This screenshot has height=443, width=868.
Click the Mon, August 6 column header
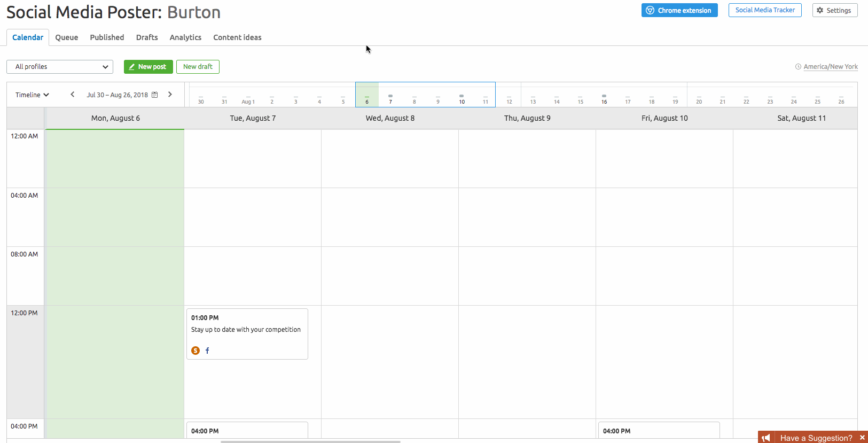[115, 118]
